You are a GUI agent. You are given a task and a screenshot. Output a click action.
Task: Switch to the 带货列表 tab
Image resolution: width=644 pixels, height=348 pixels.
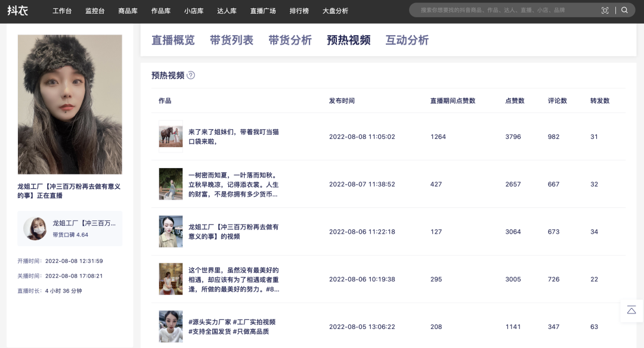pyautogui.click(x=231, y=40)
